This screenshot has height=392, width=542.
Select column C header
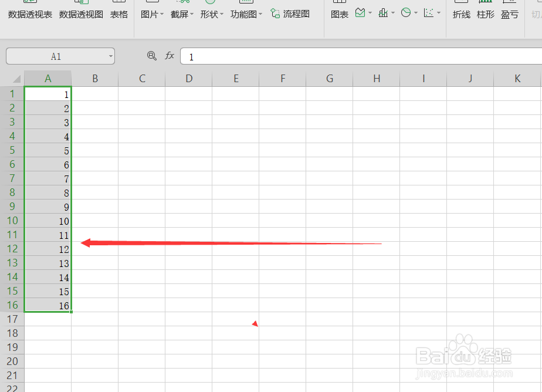coord(142,79)
